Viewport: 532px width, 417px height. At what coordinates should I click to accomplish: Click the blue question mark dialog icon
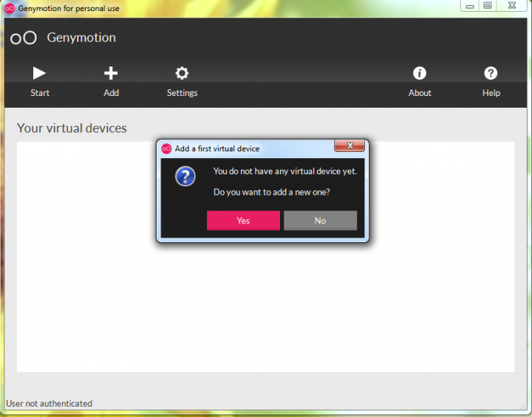coord(185,176)
